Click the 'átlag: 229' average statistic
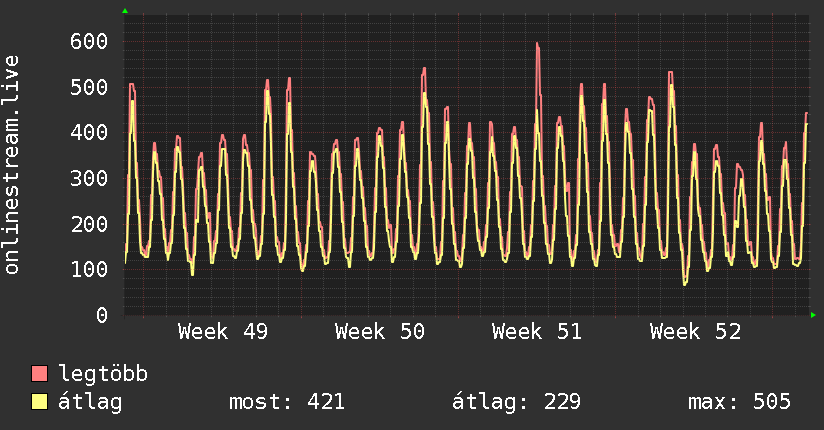The height and width of the screenshot is (430, 824). point(517,402)
